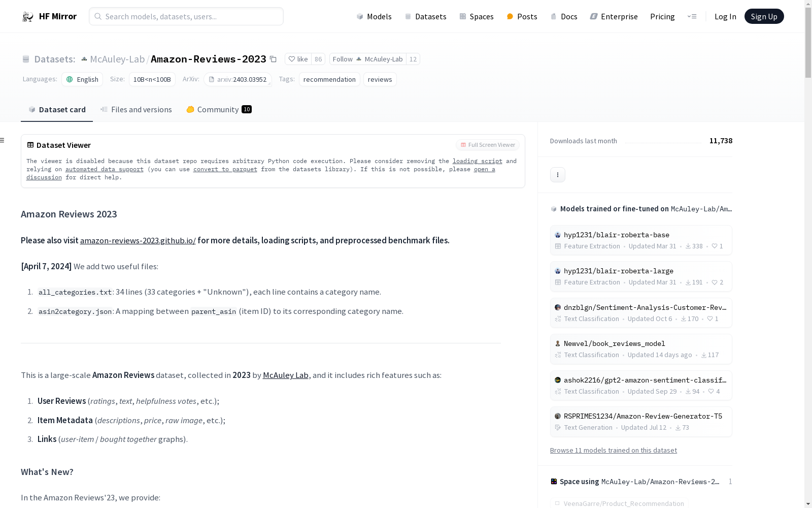Viewport: 812px width, 508px height.
Task: Open hyp1231/blair-roberta-large model card
Action: (x=641, y=276)
